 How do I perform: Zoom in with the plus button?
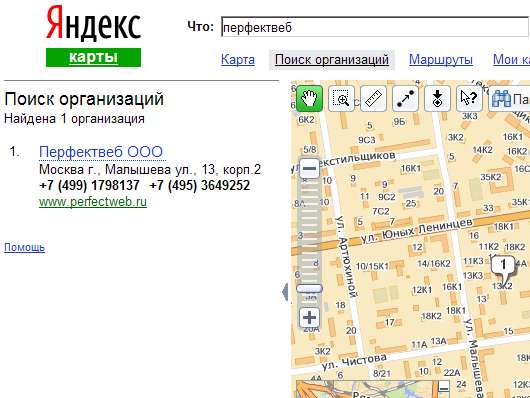pyautogui.click(x=309, y=318)
